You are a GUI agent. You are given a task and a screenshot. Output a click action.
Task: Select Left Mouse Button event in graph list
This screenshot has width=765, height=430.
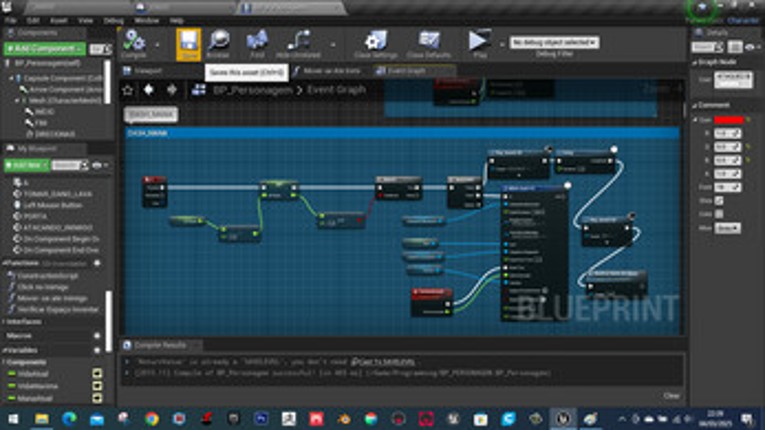(53, 205)
